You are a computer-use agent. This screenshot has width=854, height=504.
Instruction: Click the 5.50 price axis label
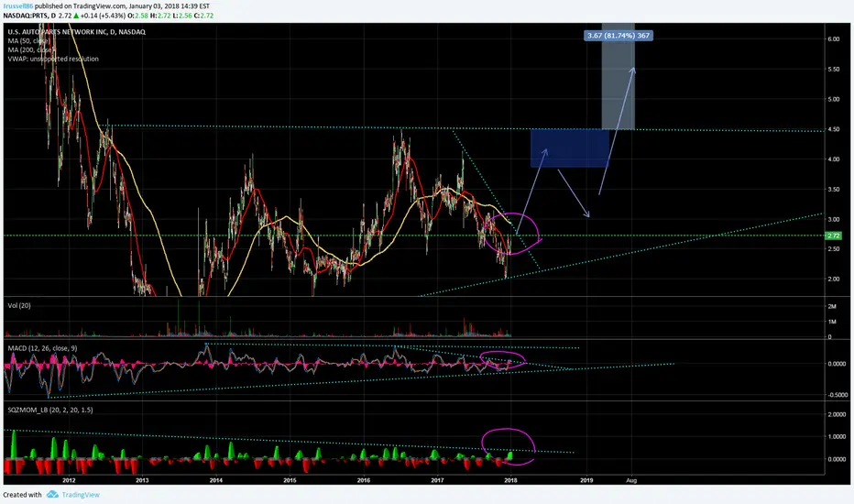(x=833, y=70)
